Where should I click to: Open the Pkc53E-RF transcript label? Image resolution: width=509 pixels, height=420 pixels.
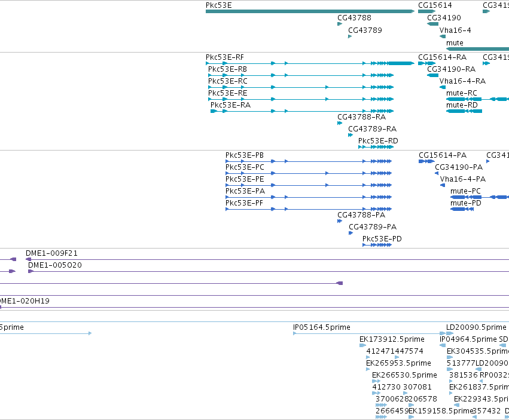click(225, 57)
